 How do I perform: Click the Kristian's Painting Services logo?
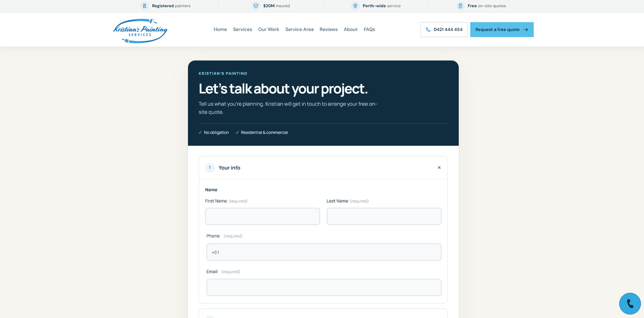pos(140,31)
